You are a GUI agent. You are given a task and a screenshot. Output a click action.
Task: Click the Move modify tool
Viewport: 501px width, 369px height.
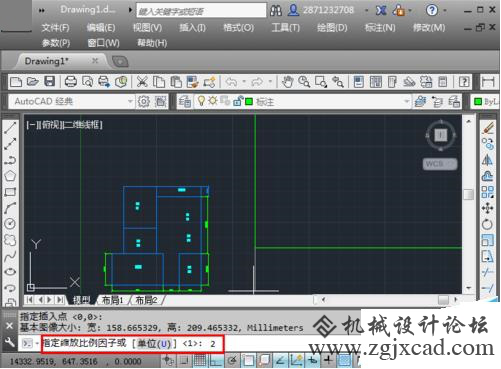tap(488, 208)
